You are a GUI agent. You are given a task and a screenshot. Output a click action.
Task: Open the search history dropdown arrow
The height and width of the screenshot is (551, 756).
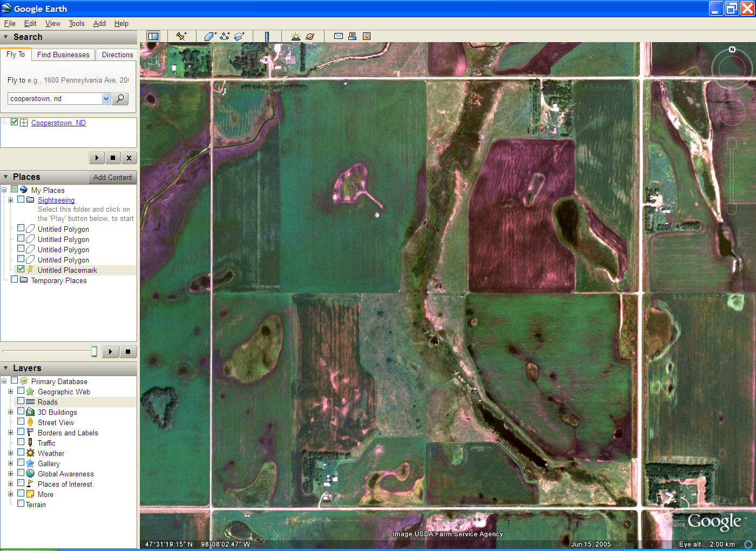[106, 98]
